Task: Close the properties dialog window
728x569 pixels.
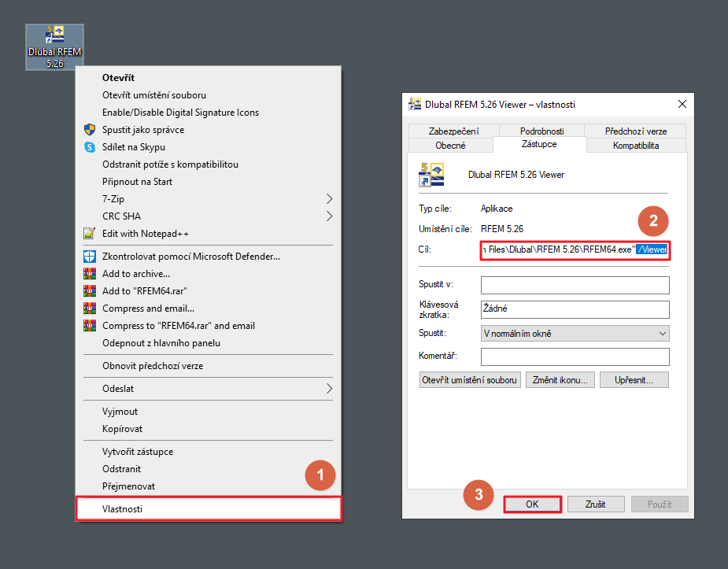Action: (682, 104)
